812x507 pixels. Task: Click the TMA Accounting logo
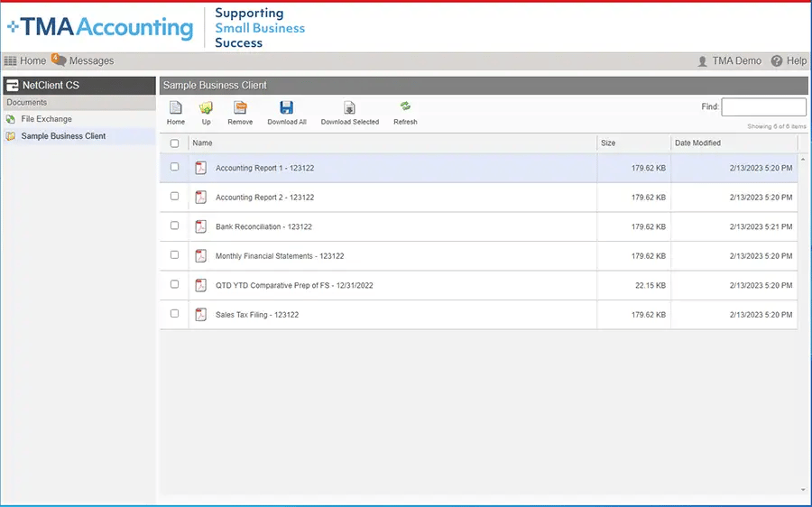[x=100, y=27]
